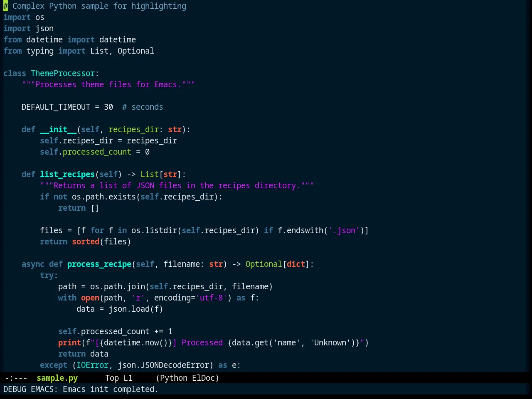This screenshot has height=399, width=532.
Task: Click the 'return []' statement
Action: pos(79,208)
